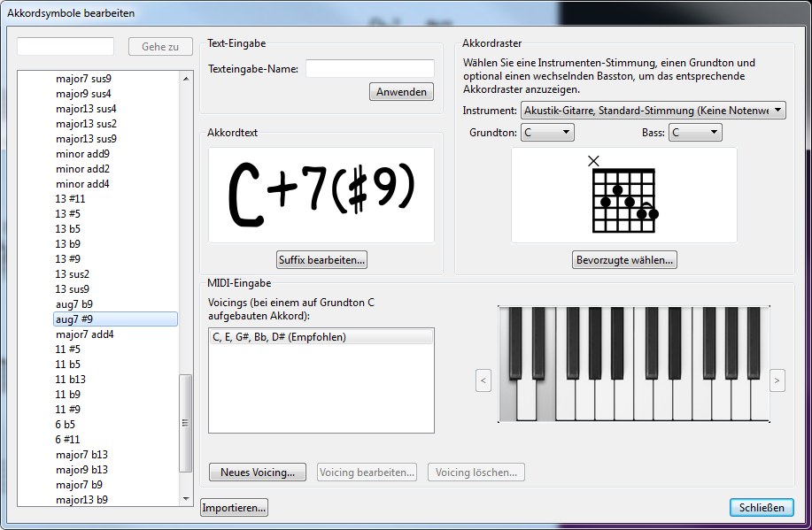The height and width of the screenshot is (530, 812).
Task: Click chord list scroll up arrow
Action: tap(186, 79)
